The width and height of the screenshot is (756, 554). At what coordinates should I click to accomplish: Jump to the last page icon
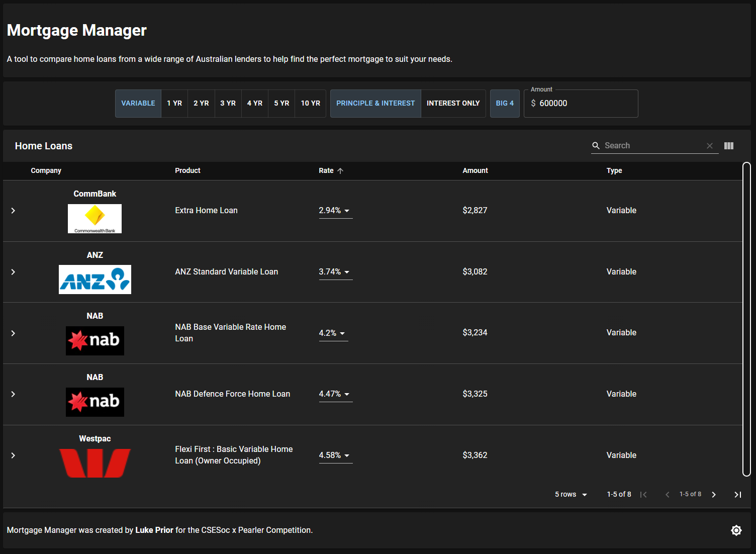click(737, 495)
